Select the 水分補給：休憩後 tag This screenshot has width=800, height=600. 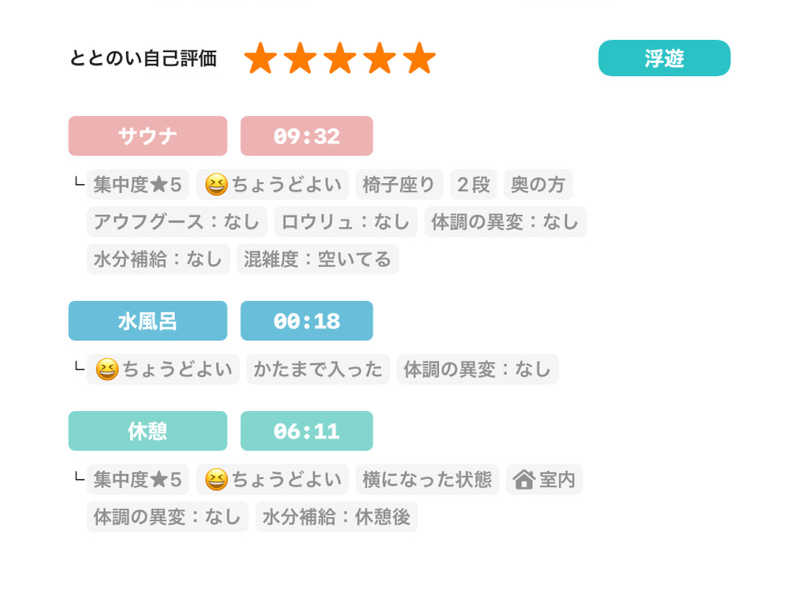tap(337, 517)
